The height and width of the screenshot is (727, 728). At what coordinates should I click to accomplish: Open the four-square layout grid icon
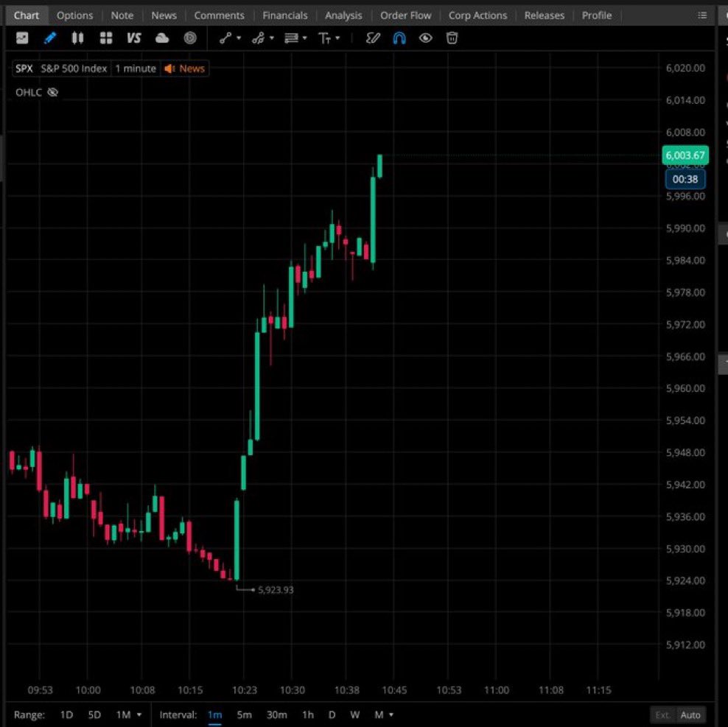coord(106,38)
